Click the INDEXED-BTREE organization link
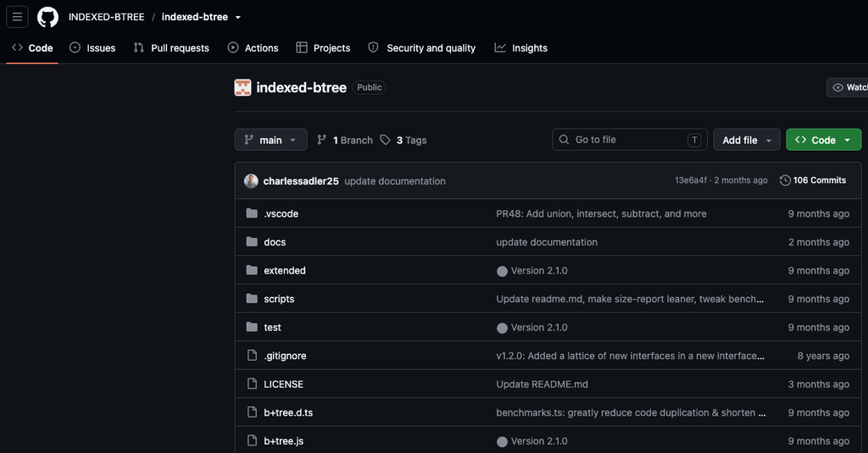 tap(106, 17)
